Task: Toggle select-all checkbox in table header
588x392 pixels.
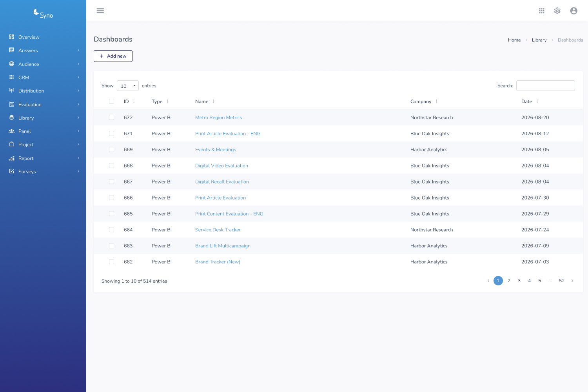Action: 111,102
